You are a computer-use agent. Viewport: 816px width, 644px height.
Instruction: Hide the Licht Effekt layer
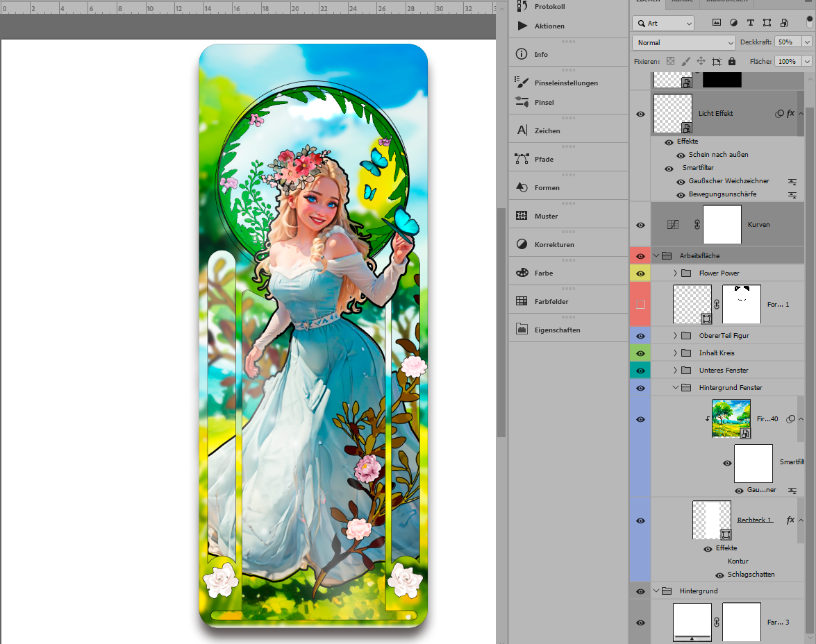640,114
